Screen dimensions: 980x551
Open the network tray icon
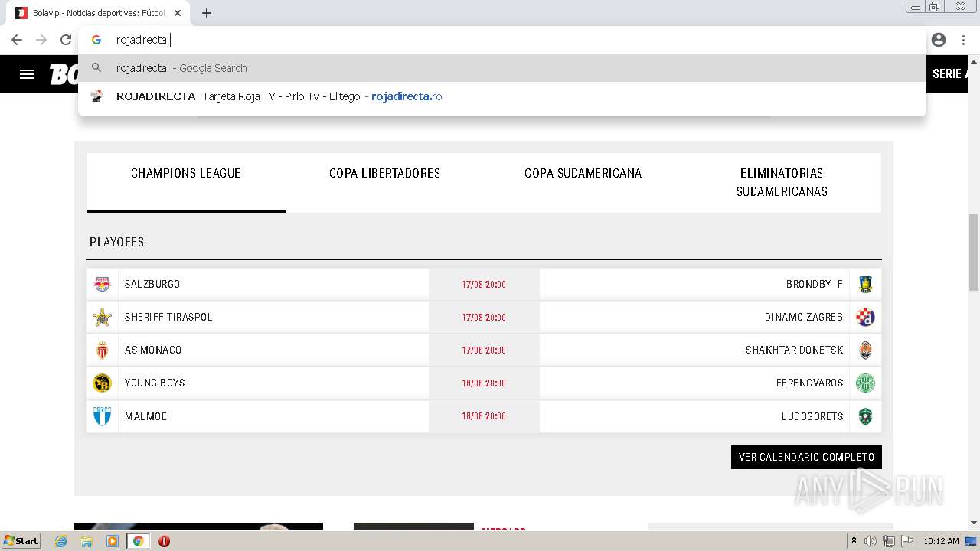tap(888, 541)
